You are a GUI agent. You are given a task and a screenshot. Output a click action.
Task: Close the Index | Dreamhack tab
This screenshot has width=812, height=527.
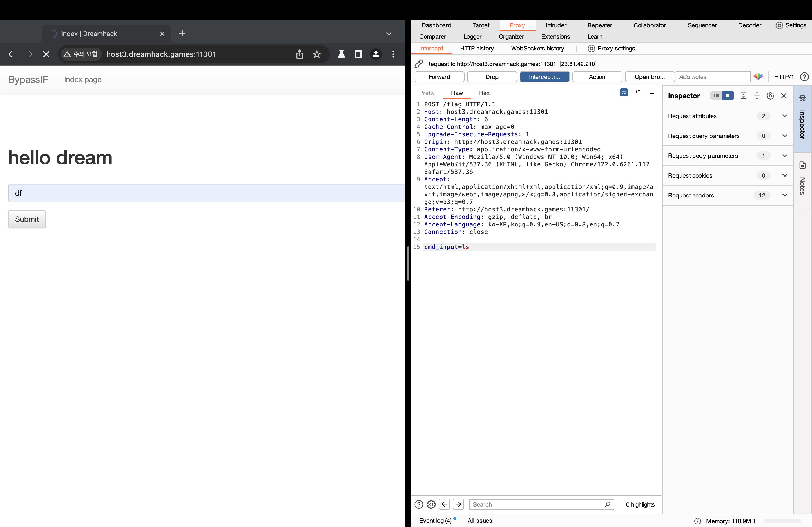(162, 34)
